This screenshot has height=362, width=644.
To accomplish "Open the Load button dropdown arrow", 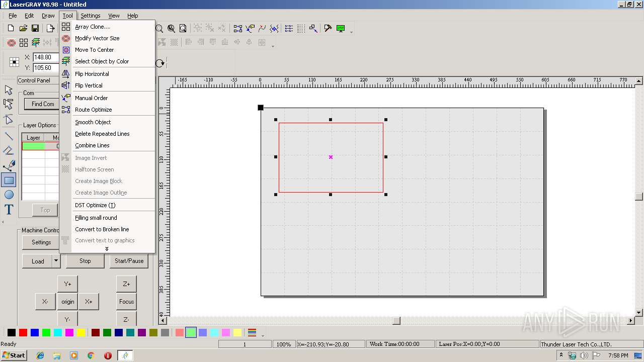I will tap(56, 261).
